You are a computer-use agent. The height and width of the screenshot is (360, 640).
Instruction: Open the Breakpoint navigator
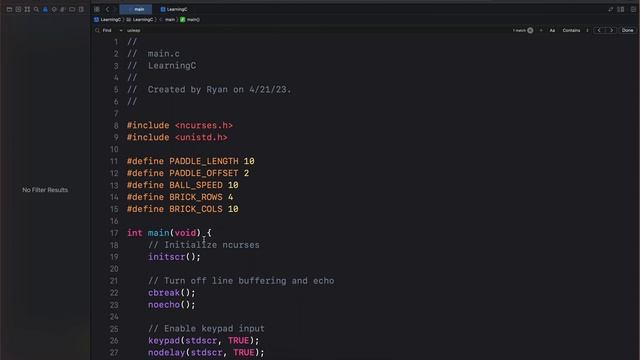coord(72,9)
